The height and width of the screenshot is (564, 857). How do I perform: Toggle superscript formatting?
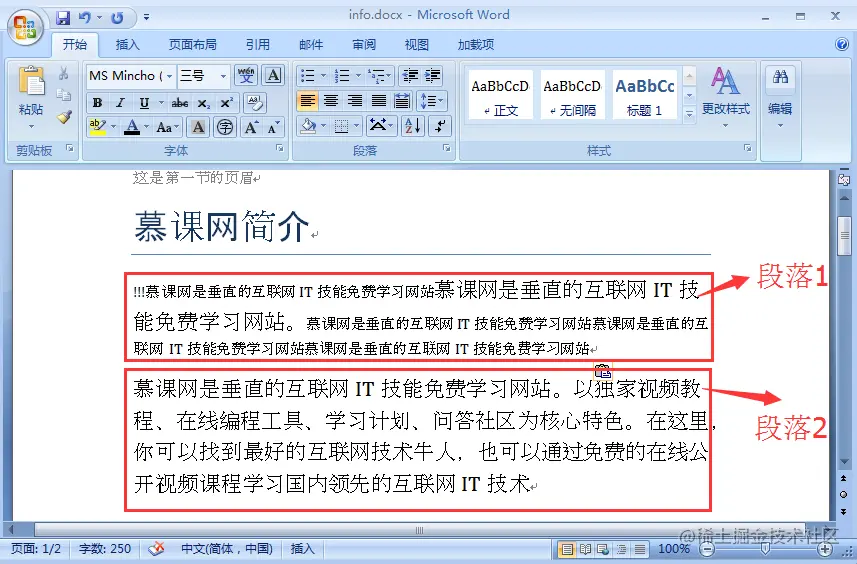(x=226, y=102)
